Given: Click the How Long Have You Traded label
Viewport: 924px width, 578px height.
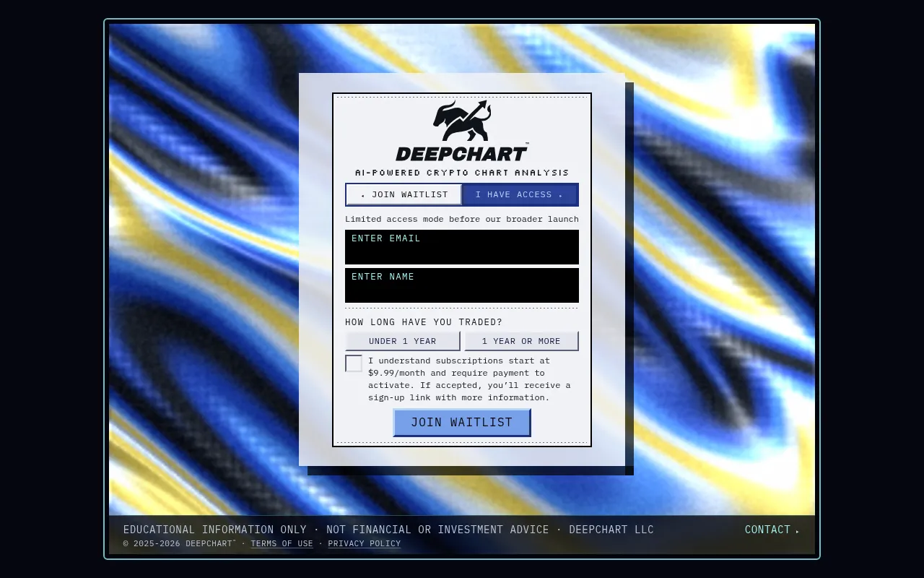Looking at the screenshot, I should point(424,322).
